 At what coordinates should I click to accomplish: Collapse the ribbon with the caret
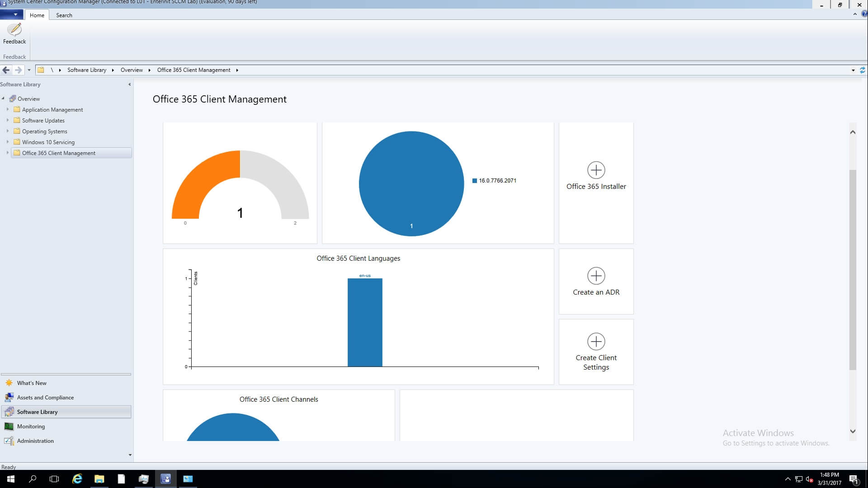[x=855, y=14]
